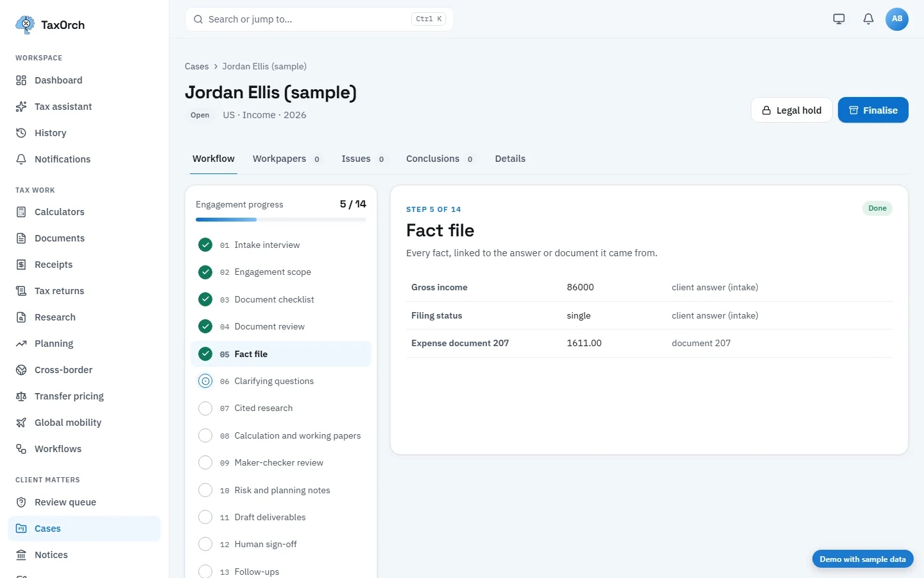
Task: Click the 'document 207' source text
Action: pos(701,343)
